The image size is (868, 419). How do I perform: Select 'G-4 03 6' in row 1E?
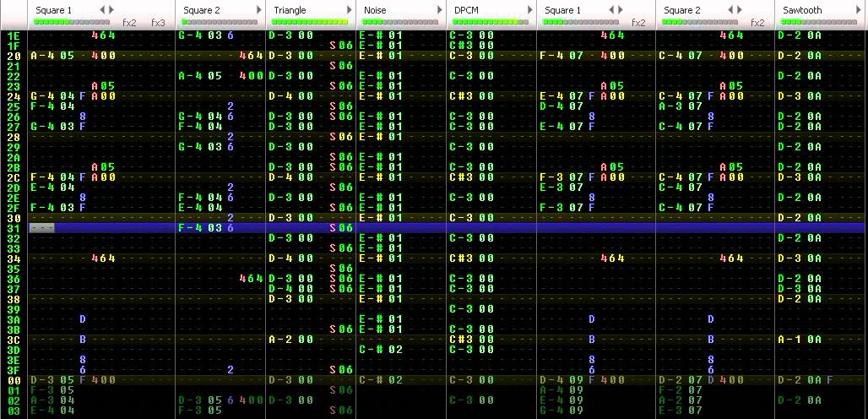pos(206,35)
